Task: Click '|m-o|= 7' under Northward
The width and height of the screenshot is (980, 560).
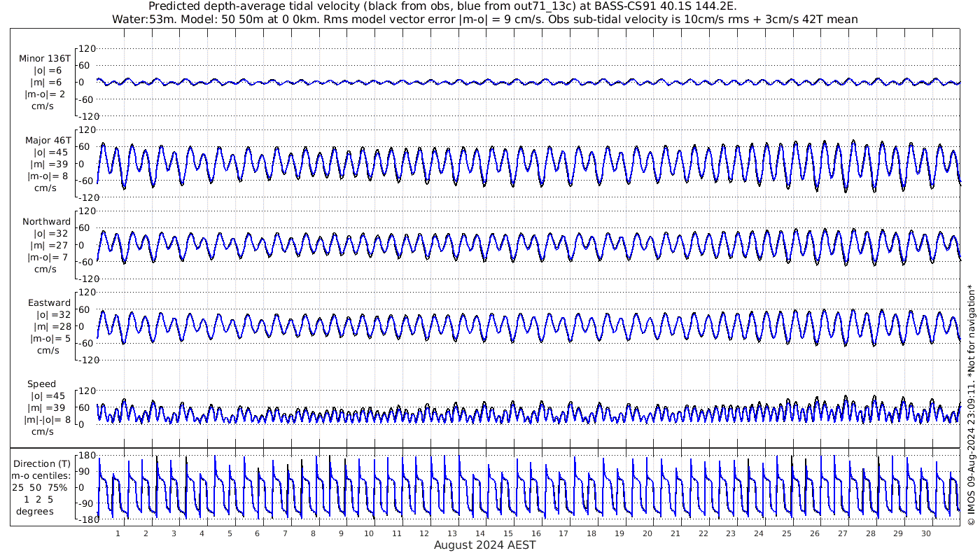Action: pos(47,258)
